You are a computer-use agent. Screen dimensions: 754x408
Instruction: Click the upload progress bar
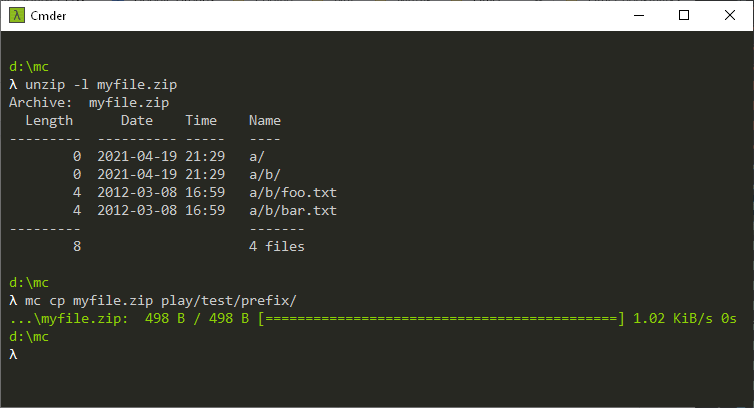click(x=441, y=318)
